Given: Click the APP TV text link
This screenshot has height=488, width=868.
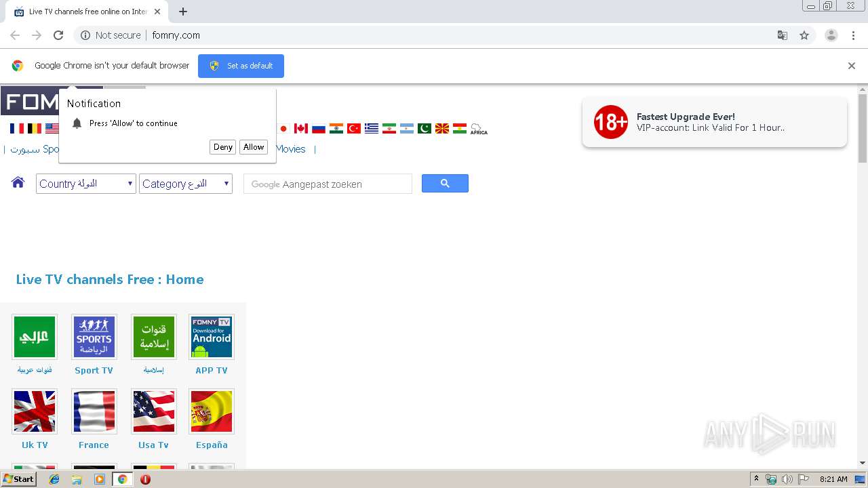Looking at the screenshot, I should point(212,371).
